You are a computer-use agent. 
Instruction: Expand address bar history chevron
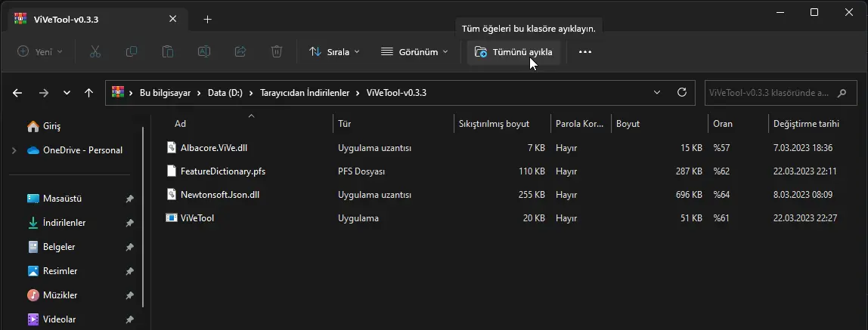pos(657,92)
